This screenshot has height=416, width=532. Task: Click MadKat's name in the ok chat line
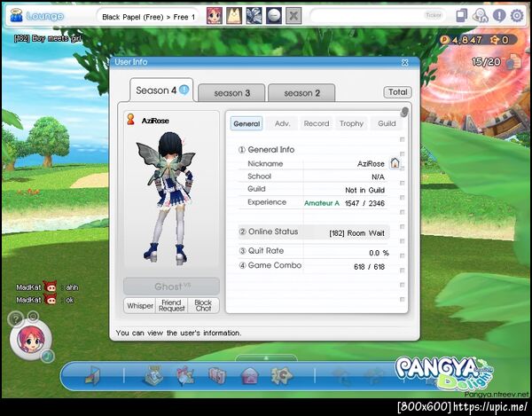coord(28,300)
